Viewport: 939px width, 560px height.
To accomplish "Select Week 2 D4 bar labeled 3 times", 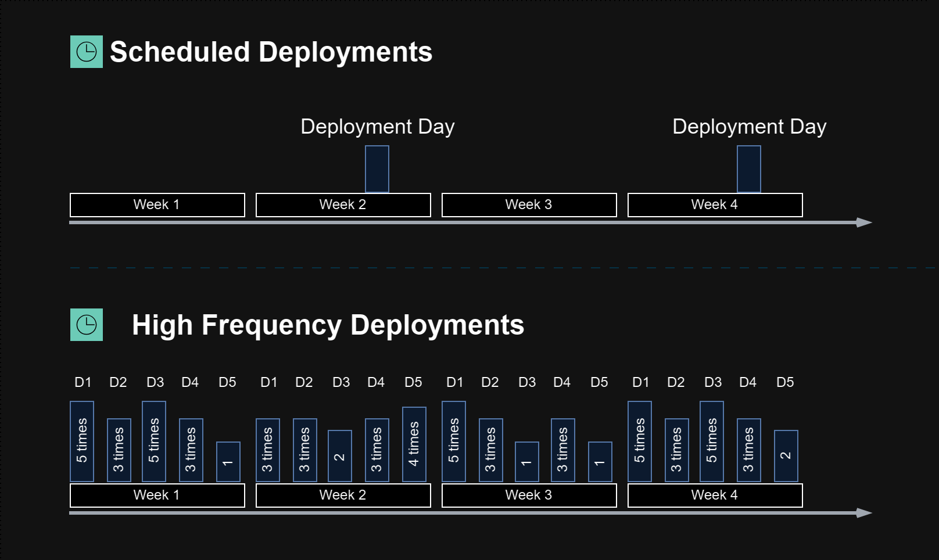I will pyautogui.click(x=377, y=450).
